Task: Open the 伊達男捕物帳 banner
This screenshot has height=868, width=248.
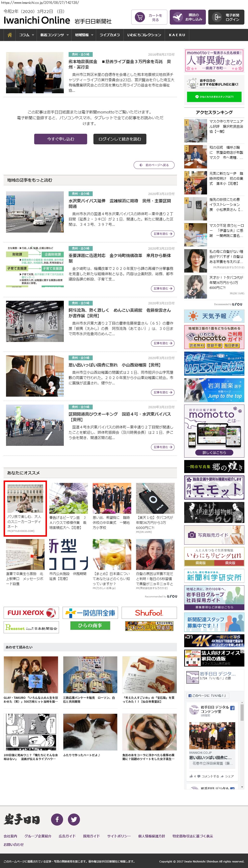Action: click(x=214, y=513)
